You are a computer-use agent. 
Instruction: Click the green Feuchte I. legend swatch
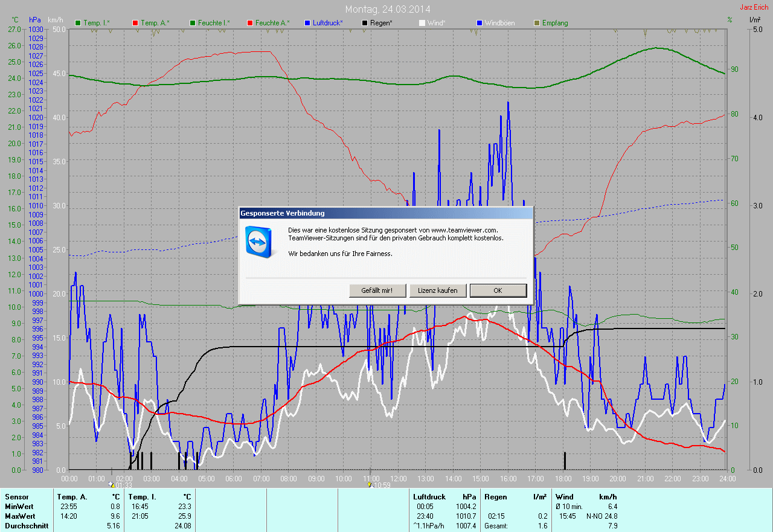click(193, 23)
